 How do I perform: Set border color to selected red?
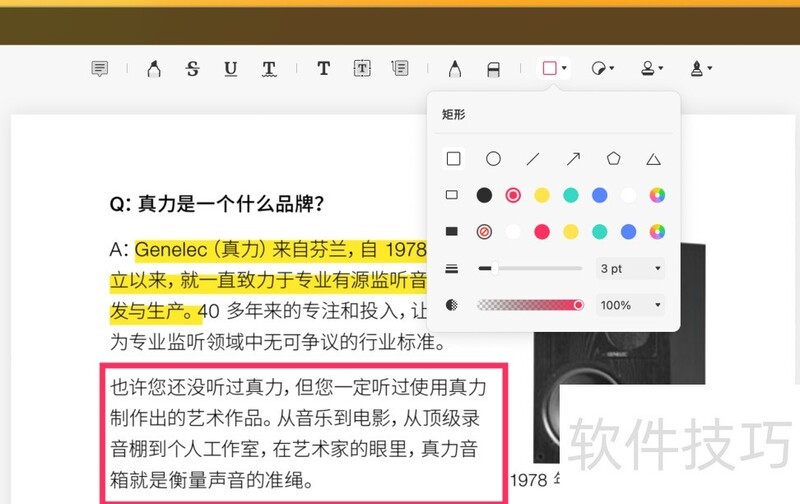click(x=513, y=195)
